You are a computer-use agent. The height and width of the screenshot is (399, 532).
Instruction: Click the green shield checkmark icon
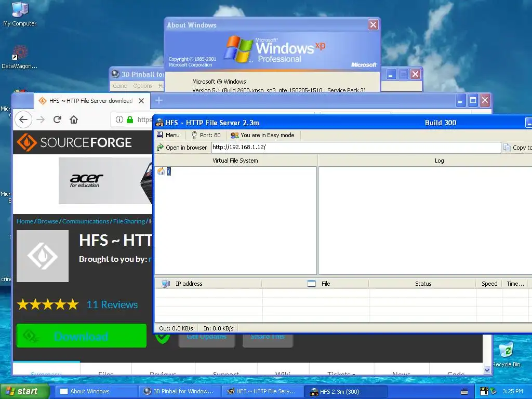(x=163, y=338)
